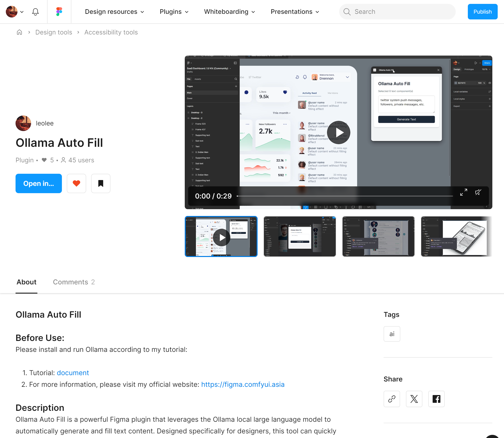
Task: Share on X icon
Action: click(414, 399)
